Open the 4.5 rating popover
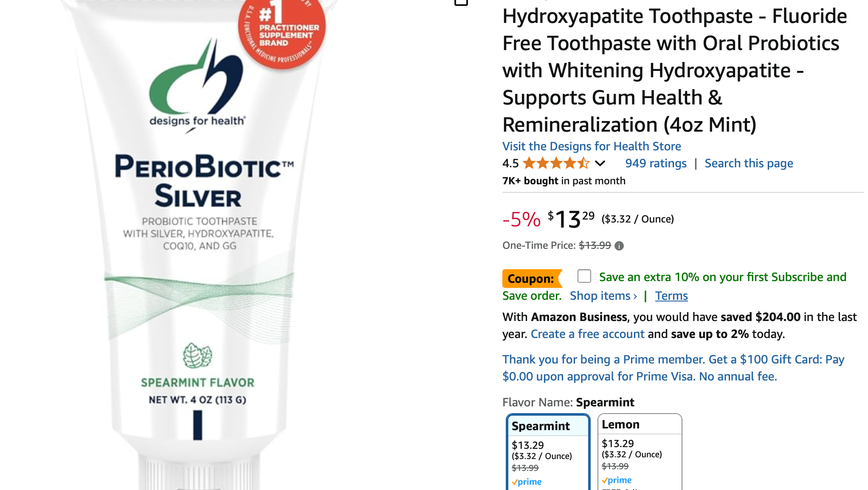 pyautogui.click(x=510, y=163)
